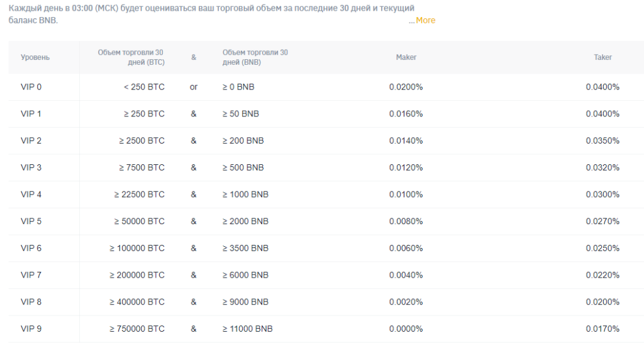Select the VIP 4 level cell
This screenshot has height=350, width=644.
(x=31, y=195)
